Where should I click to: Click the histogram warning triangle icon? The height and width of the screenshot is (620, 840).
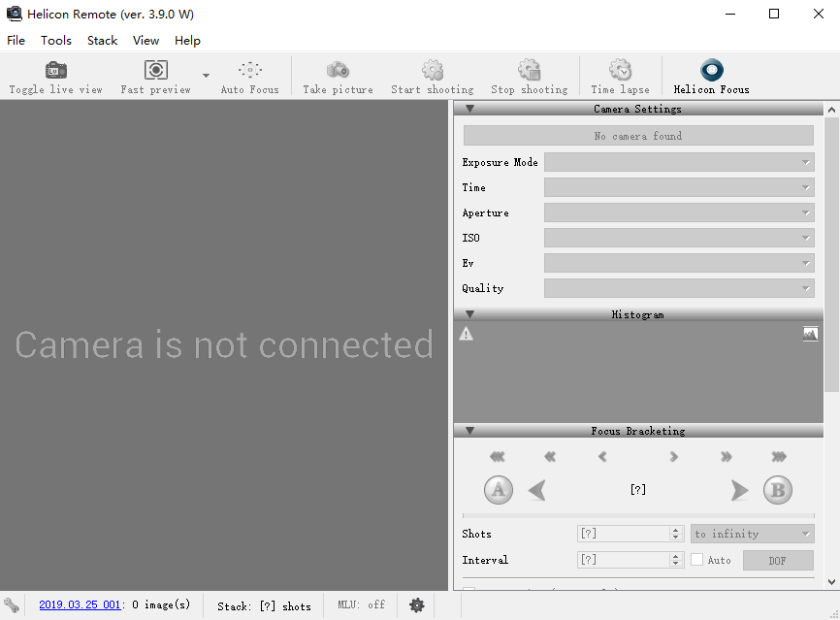click(x=466, y=334)
